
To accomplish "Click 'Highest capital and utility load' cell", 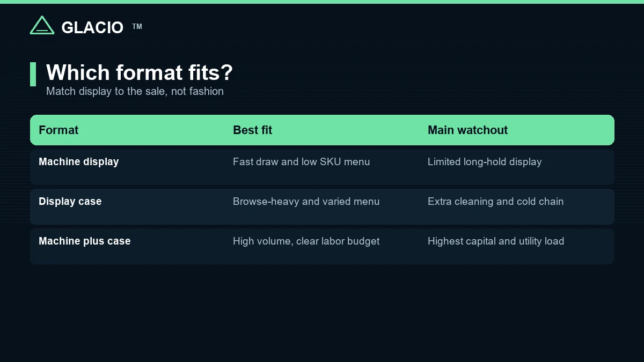I will 496,241.
